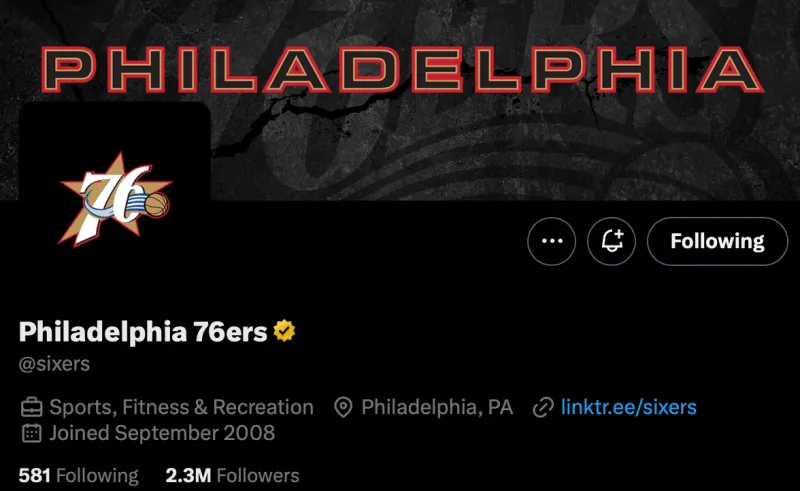Click the @sixers handle
Image resolution: width=800 pixels, height=491 pixels.
[54, 364]
